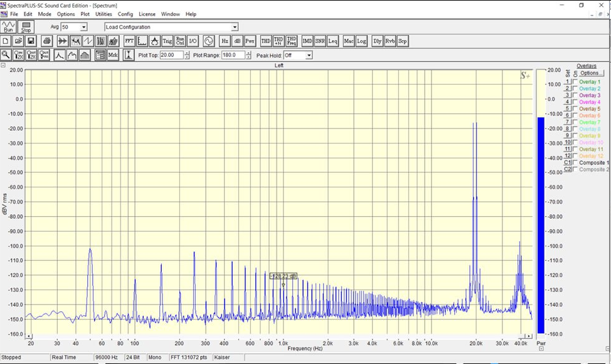Enable the Composite 1 checkbox
The width and height of the screenshot is (611, 364).
pyautogui.click(x=575, y=163)
